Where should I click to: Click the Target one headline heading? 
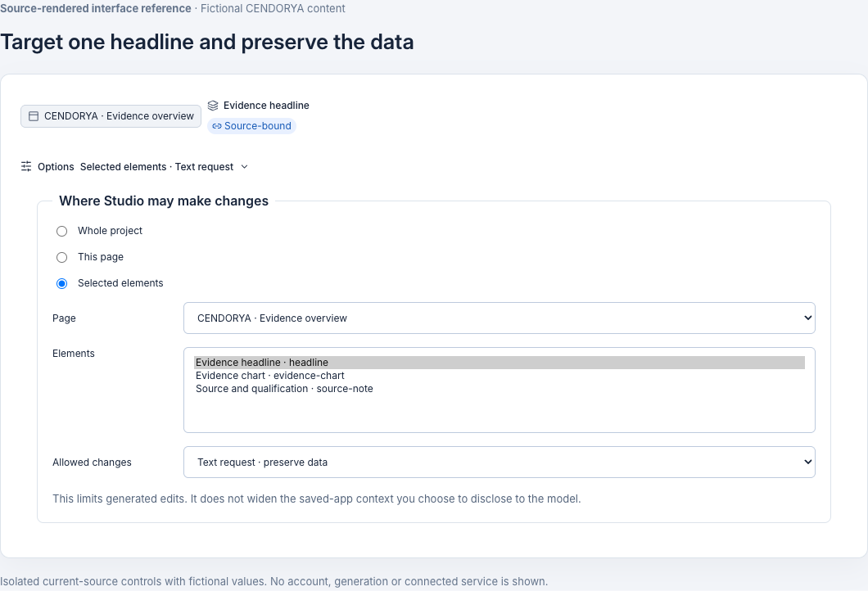pos(207,42)
